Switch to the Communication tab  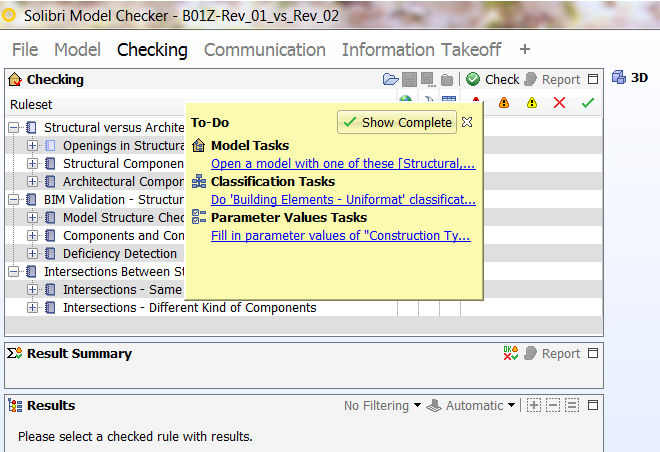point(265,50)
